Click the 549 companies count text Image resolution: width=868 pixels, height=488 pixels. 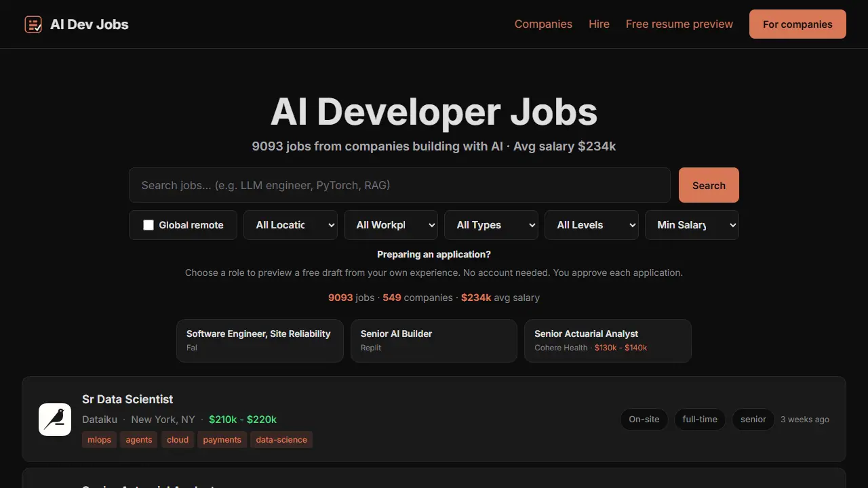tap(418, 298)
